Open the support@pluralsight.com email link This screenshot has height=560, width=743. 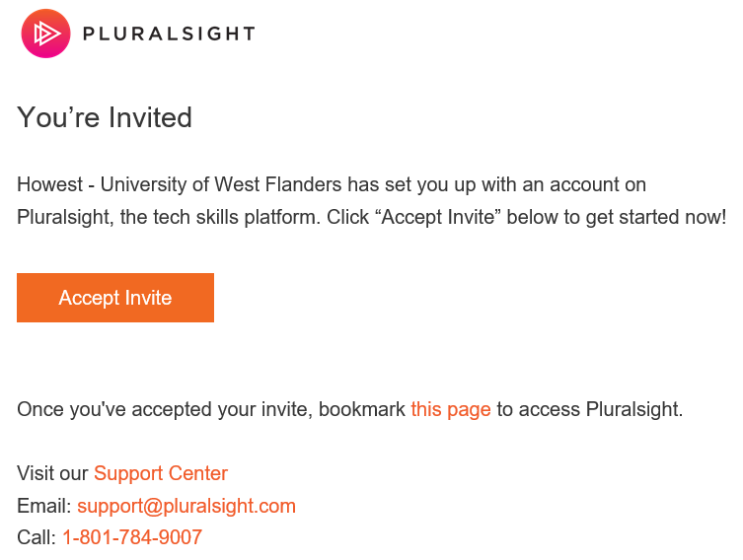(x=186, y=506)
